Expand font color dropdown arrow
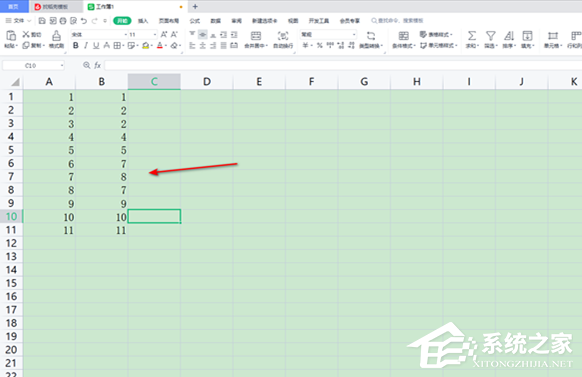 pos(166,46)
